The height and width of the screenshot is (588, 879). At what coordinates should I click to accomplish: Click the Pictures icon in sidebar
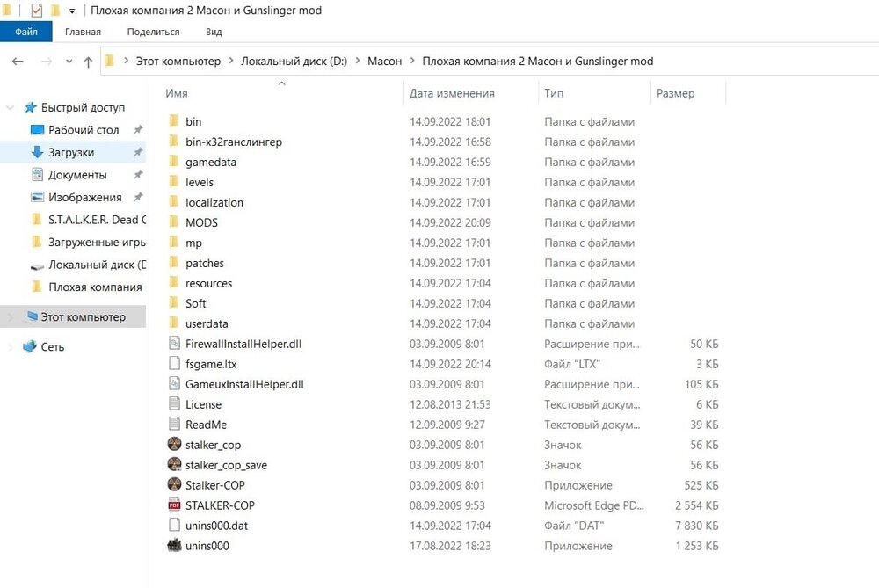[37, 197]
